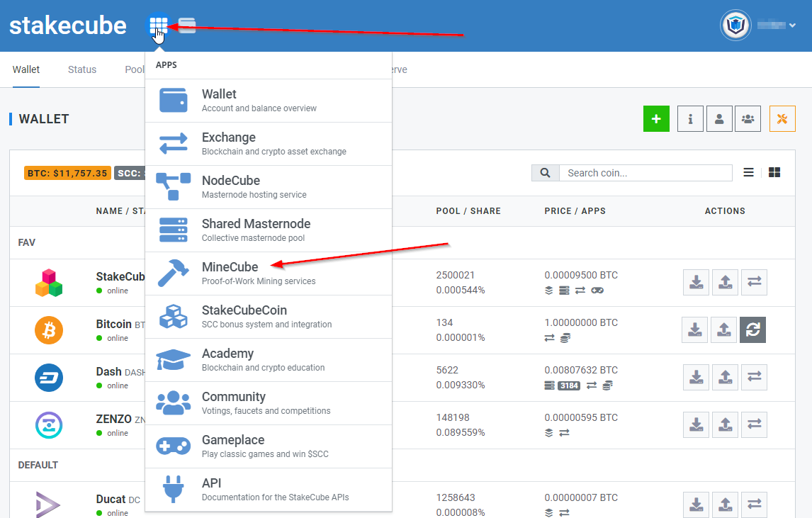Click Bitcoin withdraw button
The image size is (812, 518).
(x=723, y=330)
